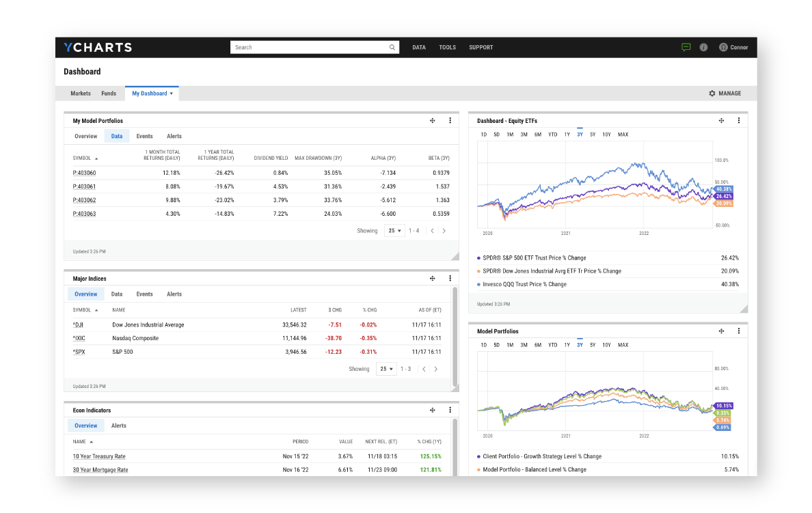Click the move handle on My Model Portfolios panel
Viewport: 812px width, 513px height.
(x=433, y=120)
